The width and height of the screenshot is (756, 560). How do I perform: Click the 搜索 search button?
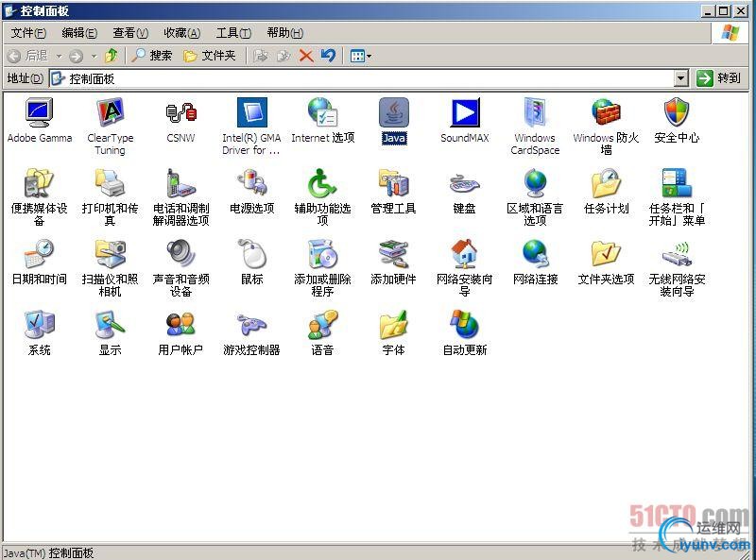coord(152,56)
